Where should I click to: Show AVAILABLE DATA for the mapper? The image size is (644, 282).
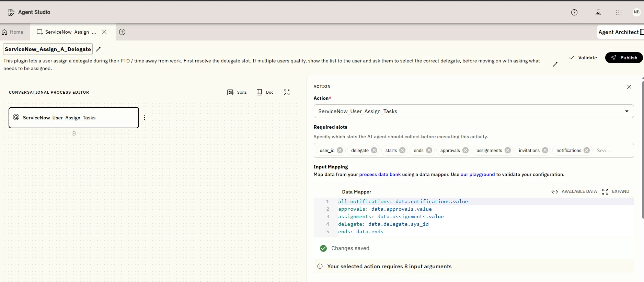[x=574, y=191]
